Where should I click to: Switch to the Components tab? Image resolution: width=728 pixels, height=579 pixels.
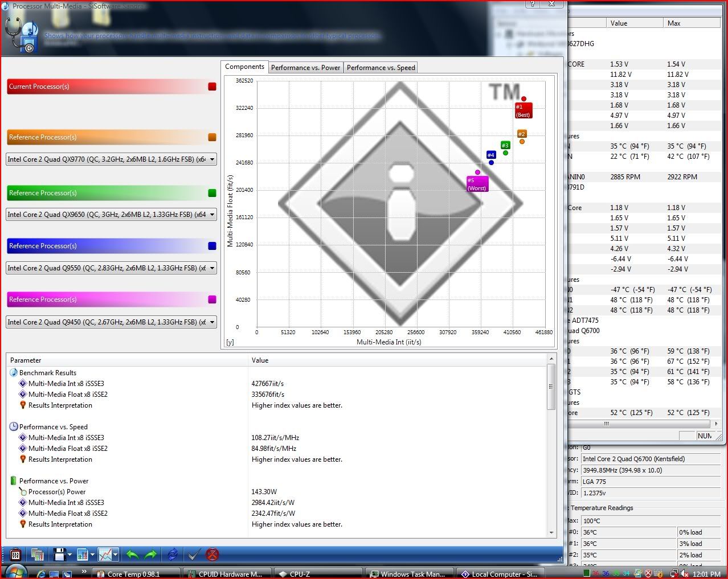pyautogui.click(x=244, y=67)
